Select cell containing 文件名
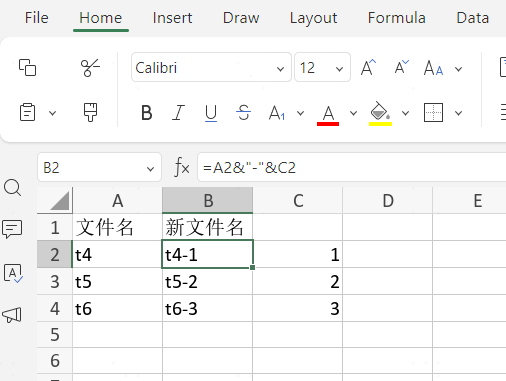This screenshot has width=506, height=381. 117,228
